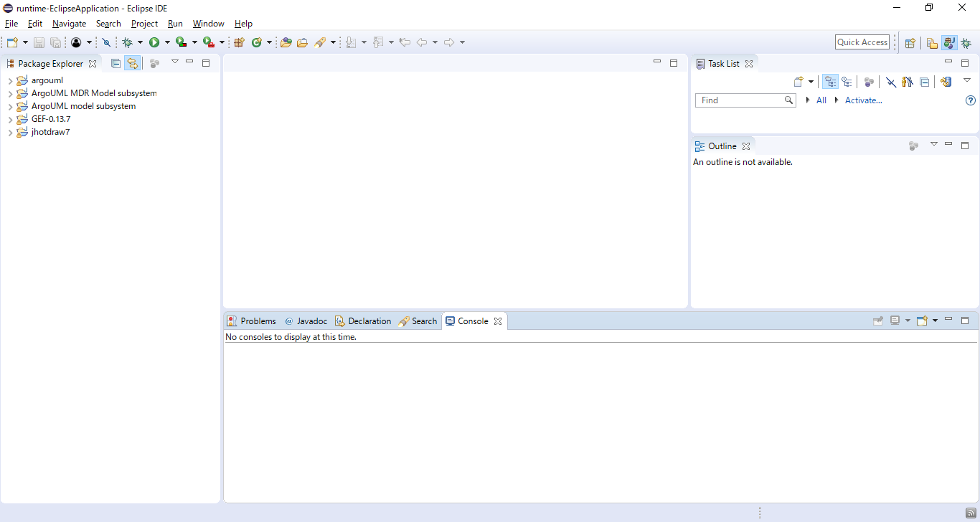Click the Open Perspective icon
Viewport: 980px width, 522px height.
click(910, 43)
